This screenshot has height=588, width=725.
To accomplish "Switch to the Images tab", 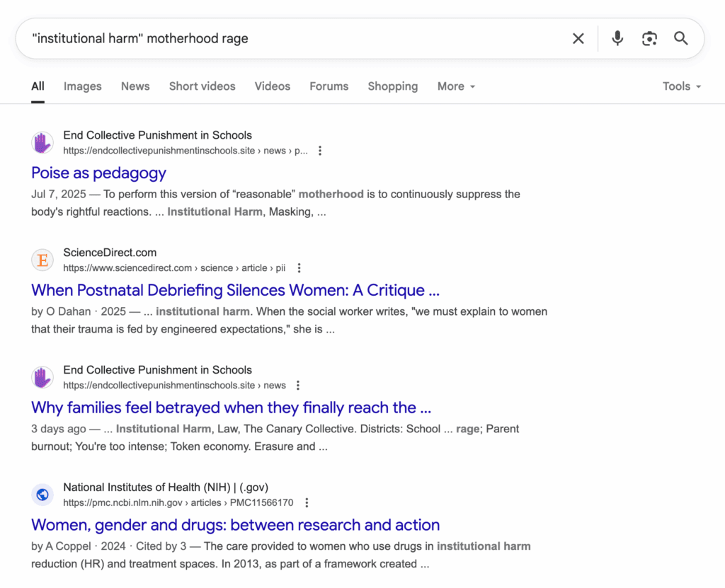I will click(82, 86).
